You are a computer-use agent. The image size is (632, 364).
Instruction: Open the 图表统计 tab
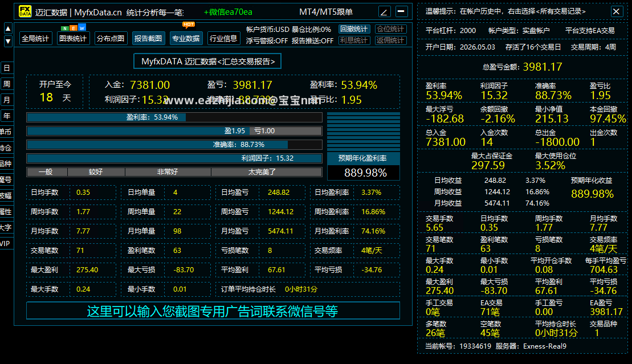pos(73,38)
